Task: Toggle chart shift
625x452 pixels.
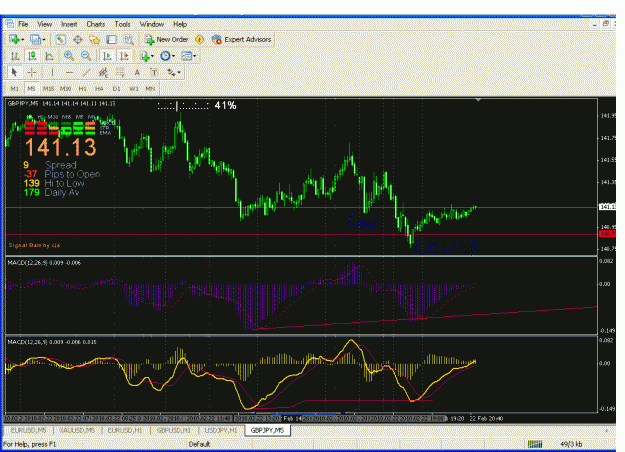Action: tap(124, 56)
